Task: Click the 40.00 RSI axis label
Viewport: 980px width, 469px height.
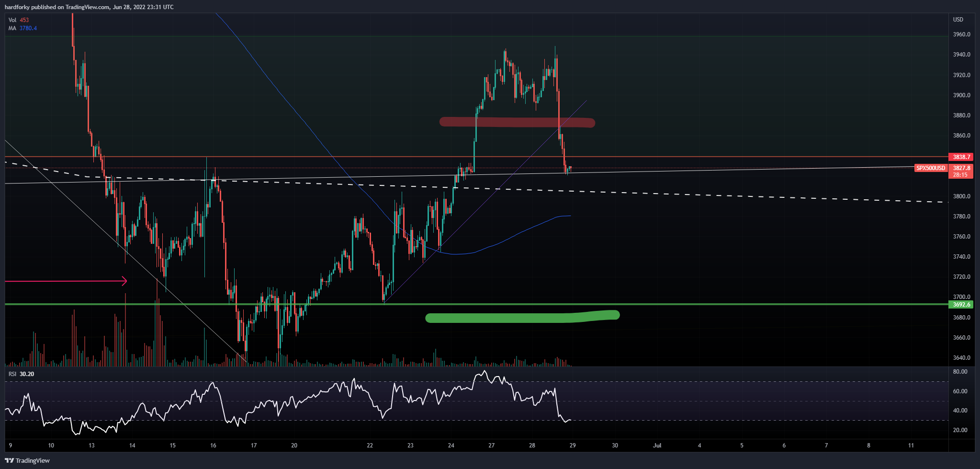Action: [x=960, y=411]
